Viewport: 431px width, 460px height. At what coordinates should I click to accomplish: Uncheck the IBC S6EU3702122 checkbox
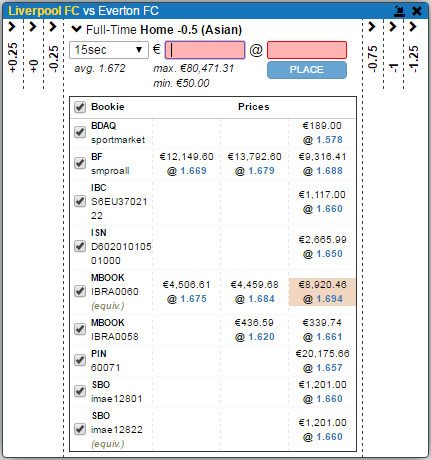tap(80, 201)
